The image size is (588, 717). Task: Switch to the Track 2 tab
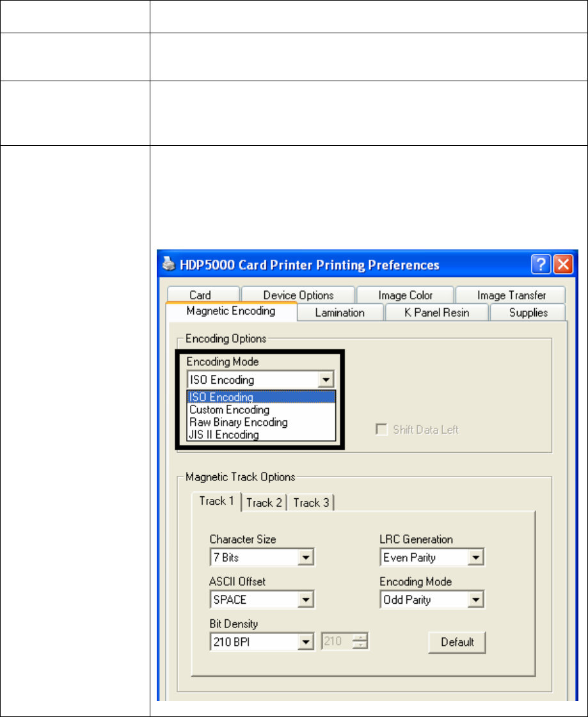pyautogui.click(x=264, y=503)
